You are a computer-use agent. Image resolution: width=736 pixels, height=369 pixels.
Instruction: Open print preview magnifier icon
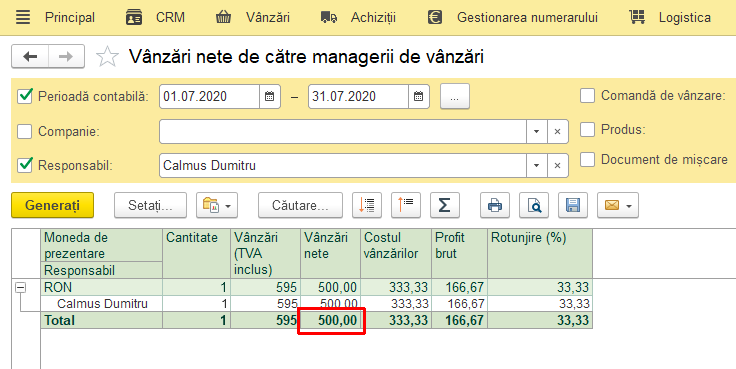click(x=534, y=205)
